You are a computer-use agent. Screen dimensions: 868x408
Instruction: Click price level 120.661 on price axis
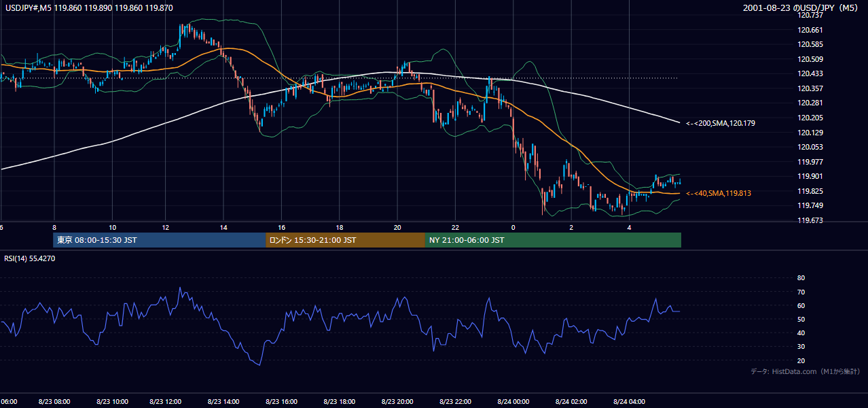pos(810,30)
